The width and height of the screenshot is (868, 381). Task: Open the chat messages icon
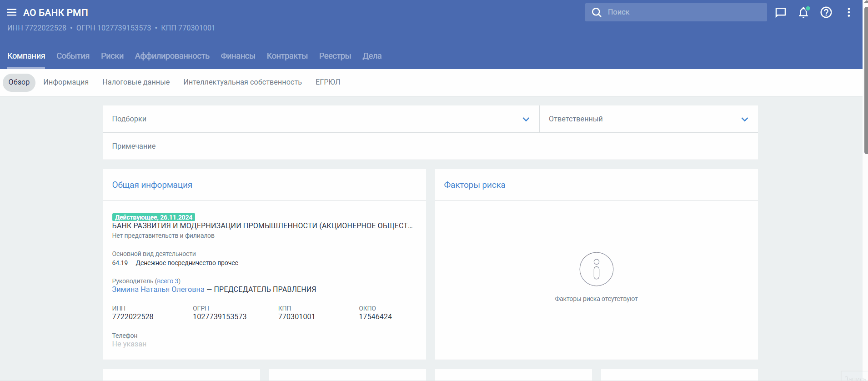(781, 12)
